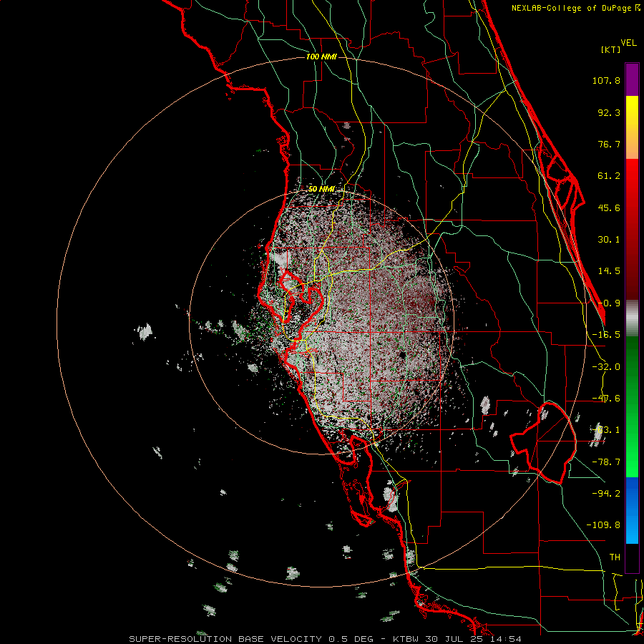This screenshot has height=644, width=644.
Task: Click the -94.2 velocity scale value
Action: [606, 493]
